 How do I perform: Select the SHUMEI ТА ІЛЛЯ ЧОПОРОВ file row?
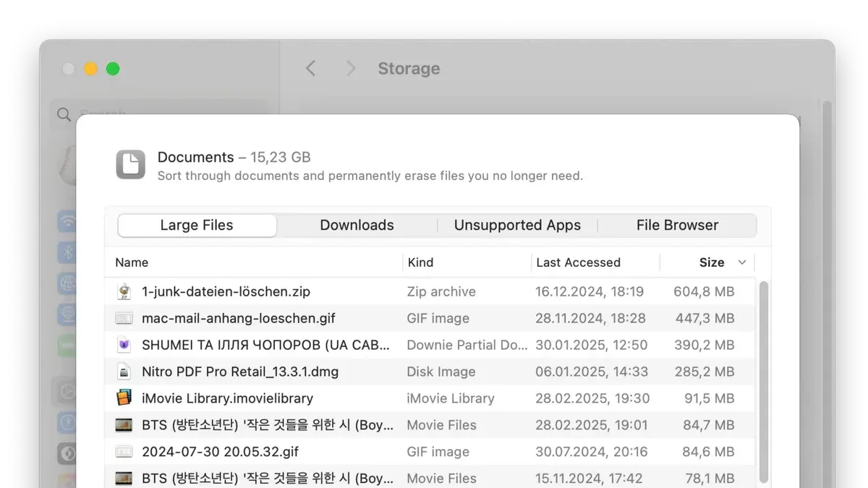[x=430, y=345]
